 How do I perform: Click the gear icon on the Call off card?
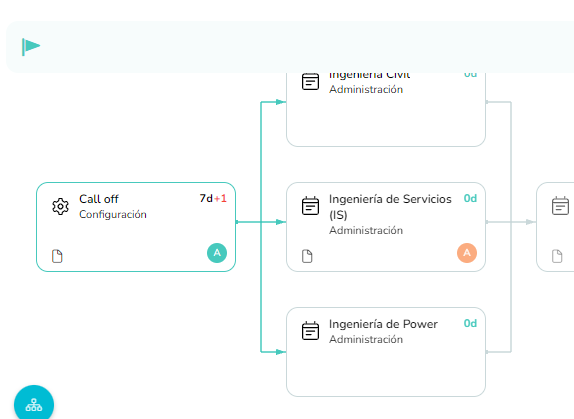pyautogui.click(x=60, y=207)
